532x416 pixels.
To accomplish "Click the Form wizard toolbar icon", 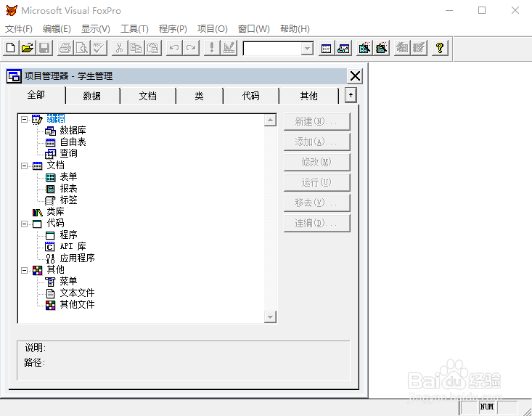I will point(364,48).
